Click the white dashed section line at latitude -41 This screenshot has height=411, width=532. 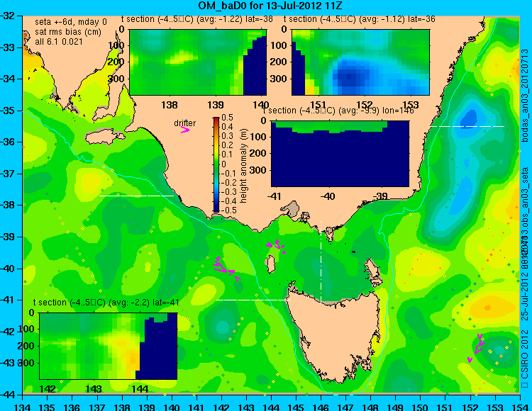253,300
